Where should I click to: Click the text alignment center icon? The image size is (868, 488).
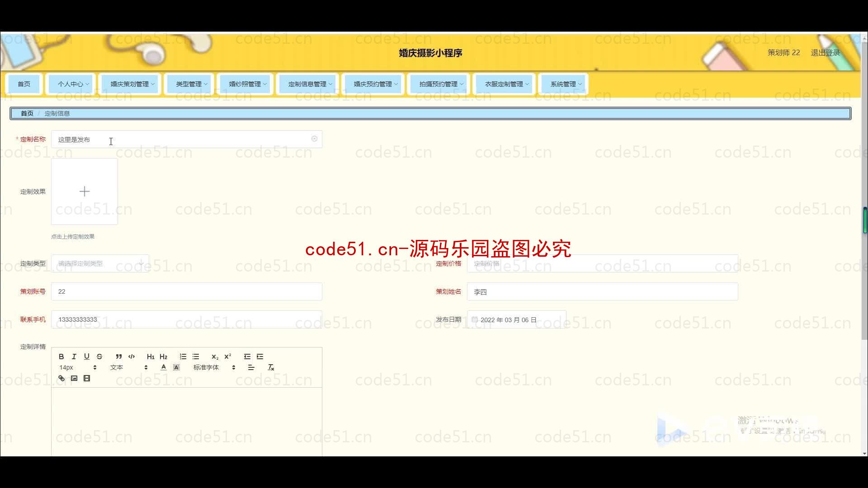(251, 368)
